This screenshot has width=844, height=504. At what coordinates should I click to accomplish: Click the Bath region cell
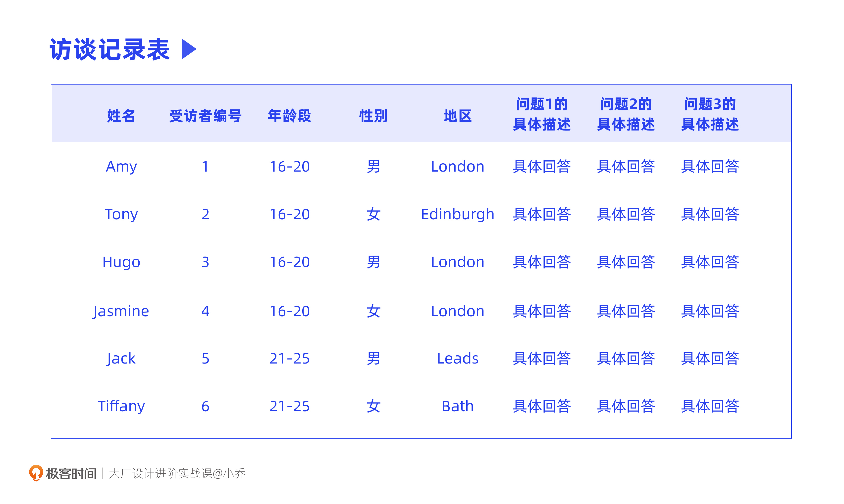458,406
